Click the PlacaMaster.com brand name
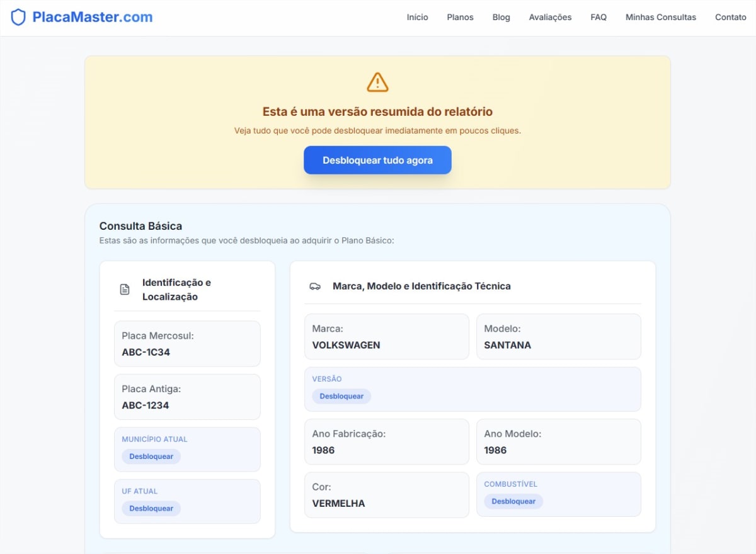This screenshot has width=756, height=554. pyautogui.click(x=93, y=17)
